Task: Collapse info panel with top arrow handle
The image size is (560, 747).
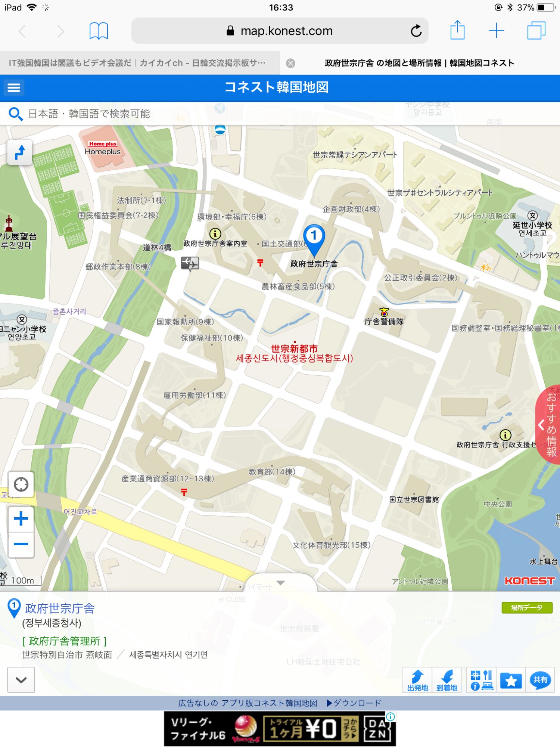Action: tap(281, 583)
